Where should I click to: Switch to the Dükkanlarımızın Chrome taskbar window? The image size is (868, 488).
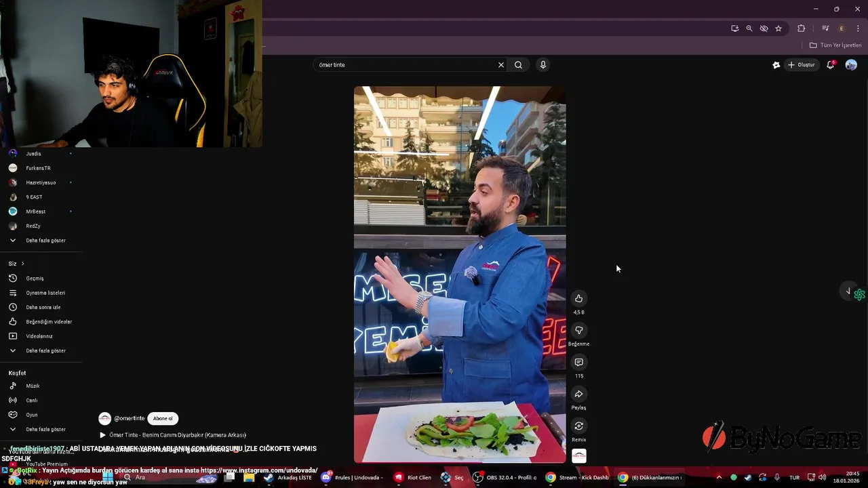(650, 477)
